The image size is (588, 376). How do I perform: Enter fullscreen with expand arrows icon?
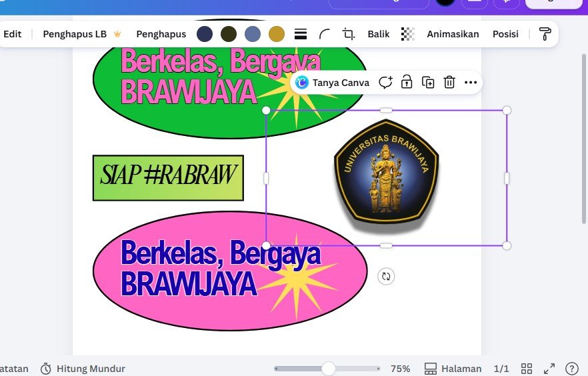pos(549,369)
